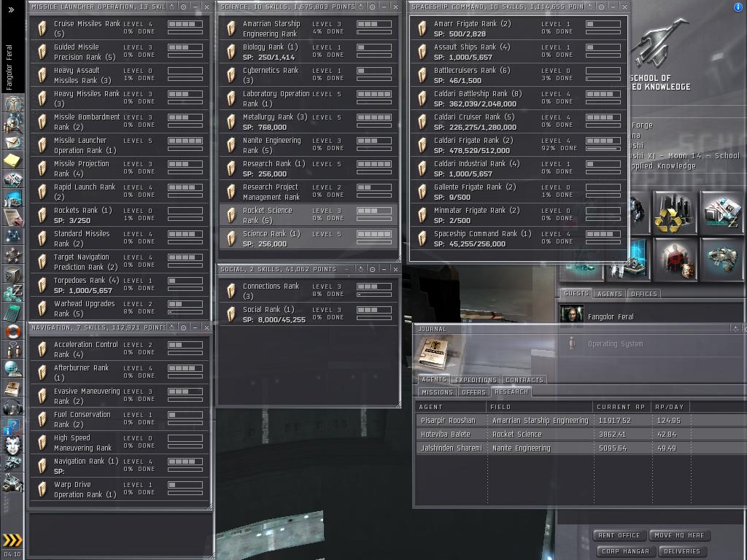
Task: Sort journal research by RP/Day header
Action: [670, 407]
